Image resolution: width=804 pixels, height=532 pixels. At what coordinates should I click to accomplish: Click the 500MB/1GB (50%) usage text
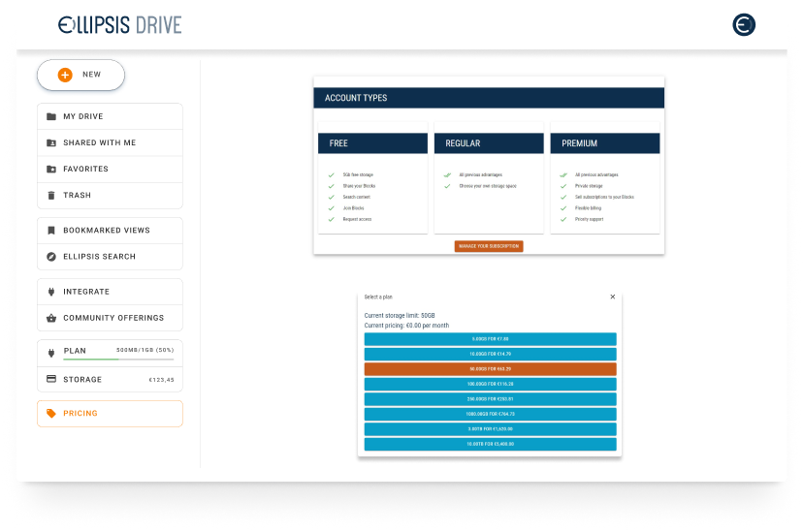(x=145, y=350)
